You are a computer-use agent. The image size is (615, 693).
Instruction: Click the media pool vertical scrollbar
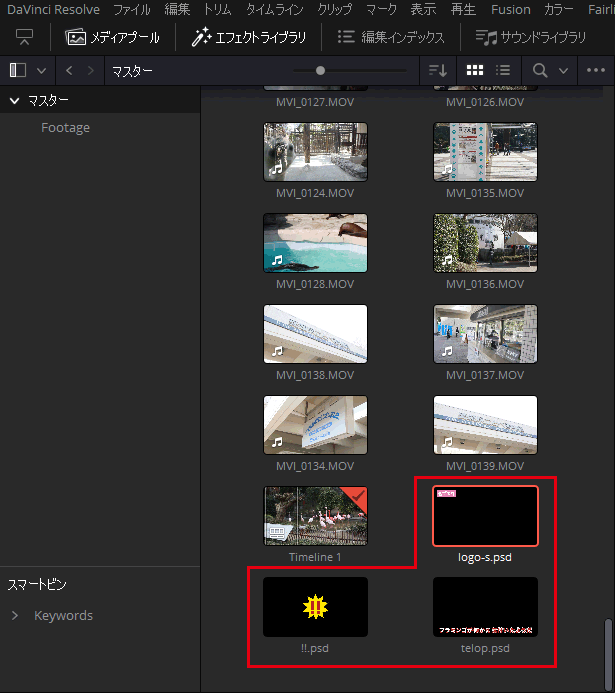coord(608,653)
